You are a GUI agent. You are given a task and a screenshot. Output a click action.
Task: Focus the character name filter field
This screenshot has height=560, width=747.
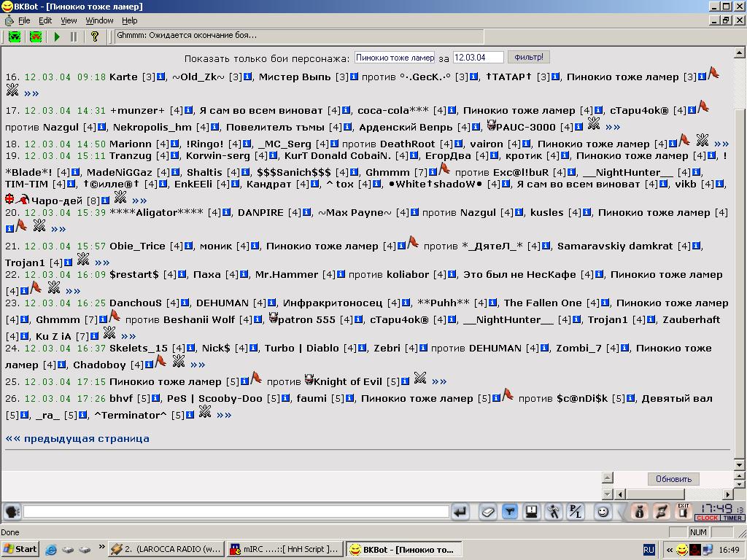coord(395,58)
